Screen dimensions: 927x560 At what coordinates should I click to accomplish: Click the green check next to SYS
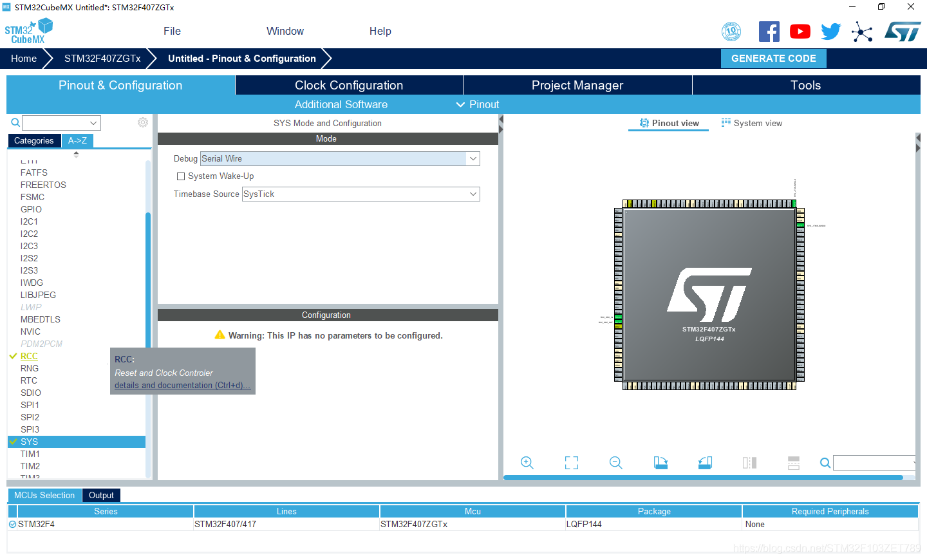14,442
